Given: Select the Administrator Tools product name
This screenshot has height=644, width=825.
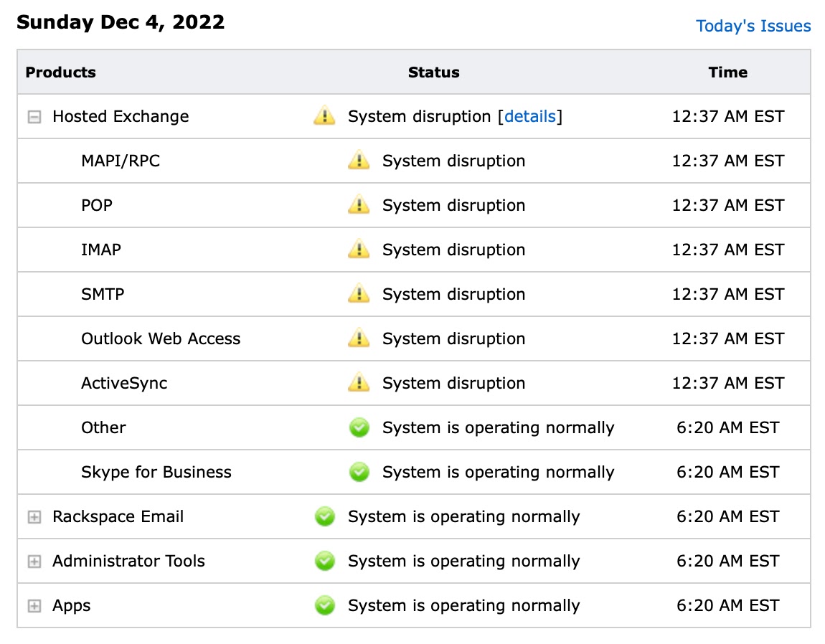Looking at the screenshot, I should point(128,561).
